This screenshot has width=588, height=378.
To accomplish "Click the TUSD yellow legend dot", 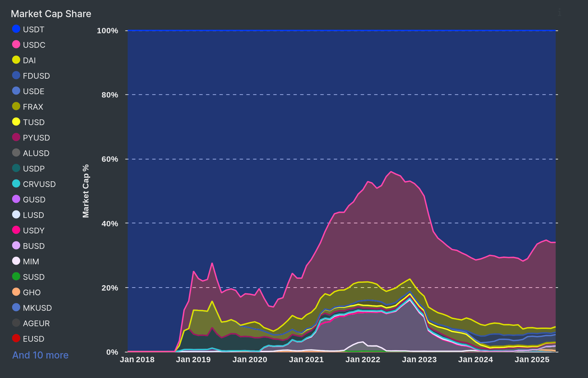I will [16, 122].
